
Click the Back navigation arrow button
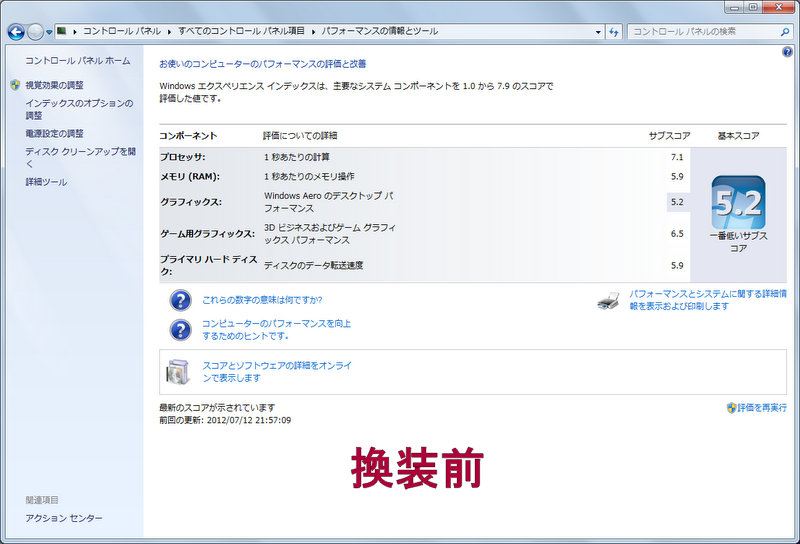[x=16, y=32]
